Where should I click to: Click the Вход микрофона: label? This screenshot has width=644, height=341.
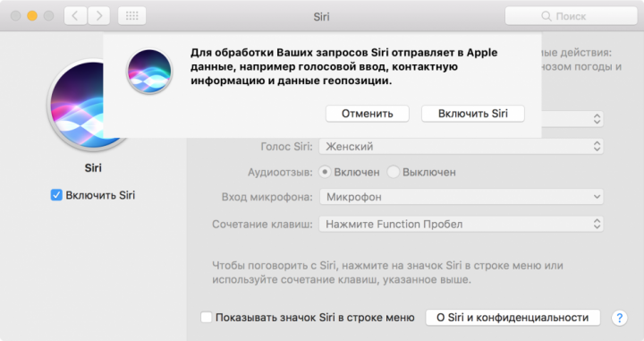(x=267, y=197)
